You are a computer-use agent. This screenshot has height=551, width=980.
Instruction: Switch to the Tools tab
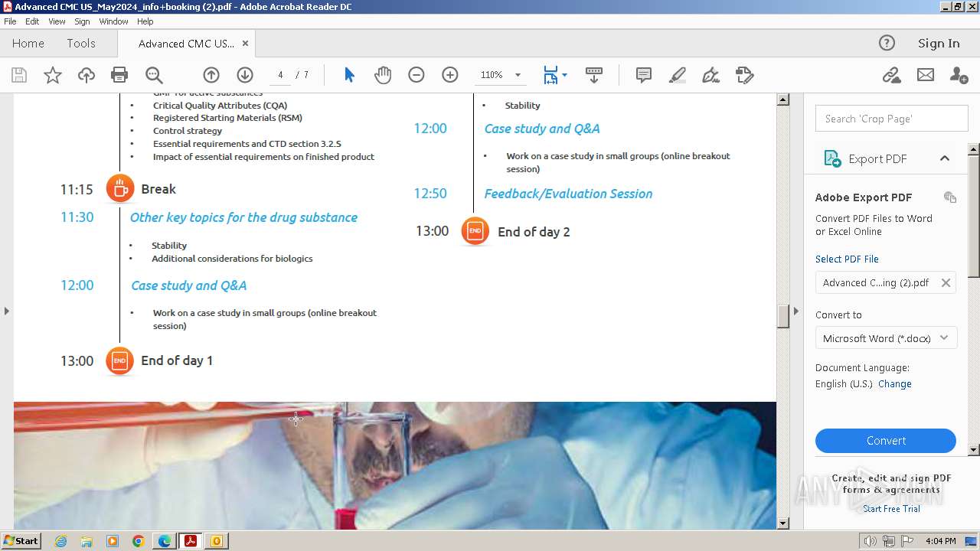(x=80, y=44)
